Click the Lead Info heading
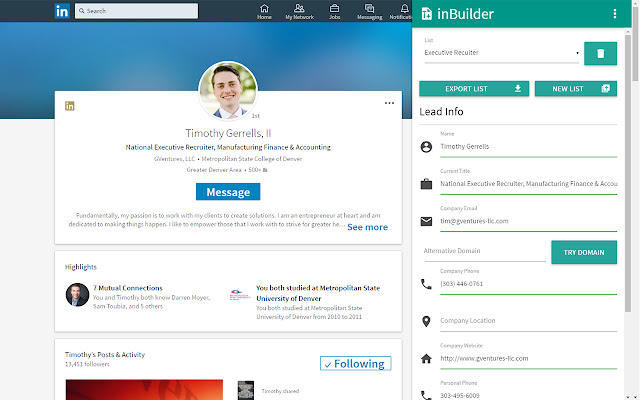 (441, 112)
